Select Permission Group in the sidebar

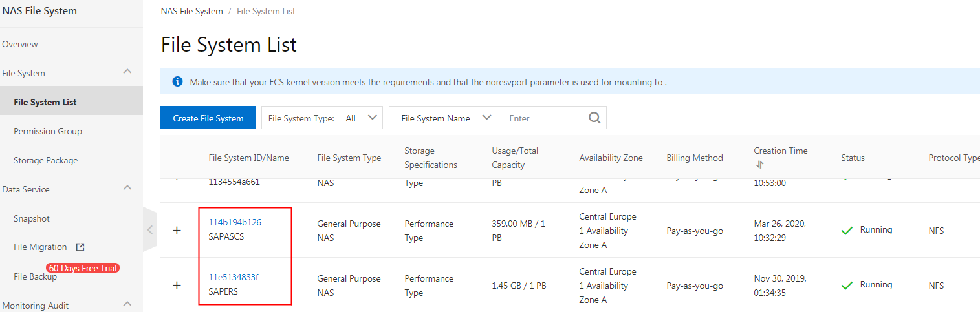click(x=48, y=131)
